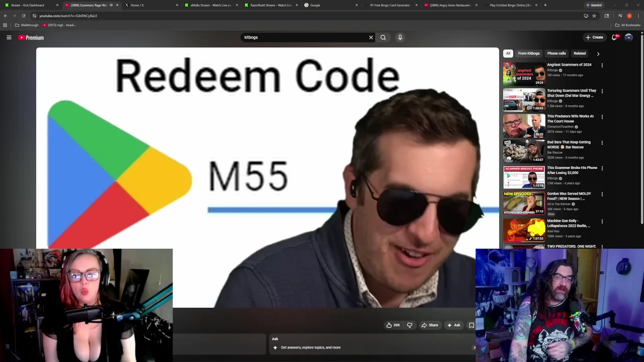This screenshot has height=362, width=644.
Task: Select the 'Related' filter chip
Action: [580, 53]
